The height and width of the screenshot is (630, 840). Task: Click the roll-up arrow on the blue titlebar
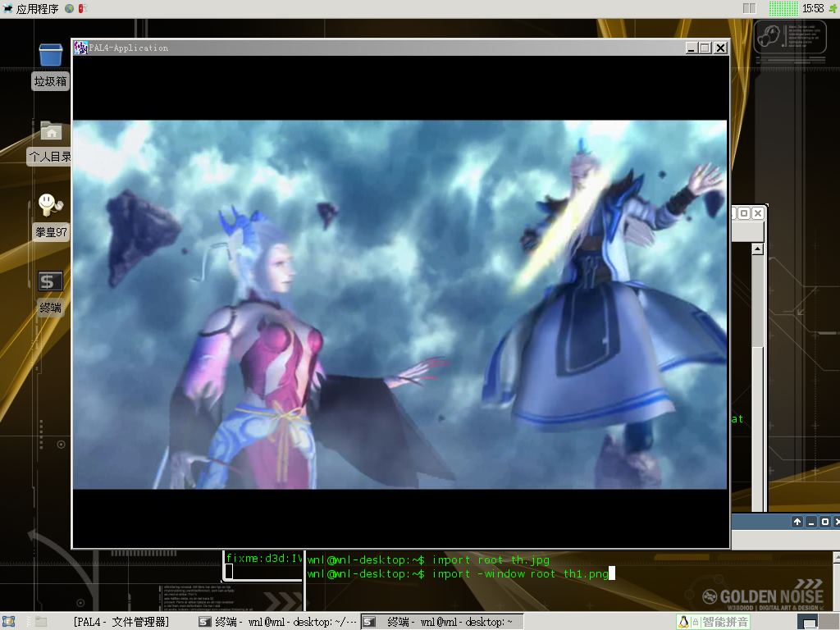(797, 522)
